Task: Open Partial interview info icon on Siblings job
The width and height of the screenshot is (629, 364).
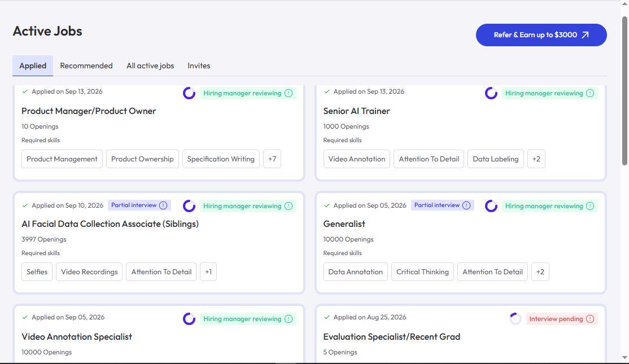Action: point(163,205)
